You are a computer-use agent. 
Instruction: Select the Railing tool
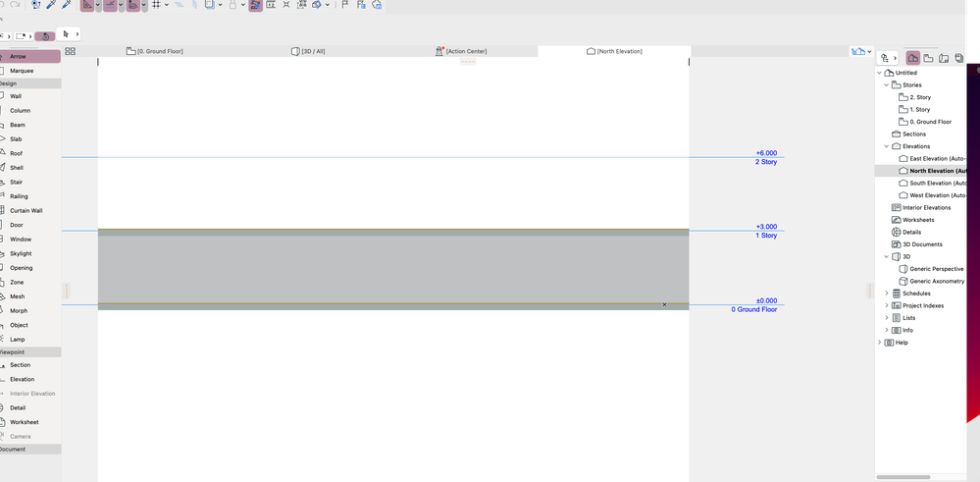point(30,196)
